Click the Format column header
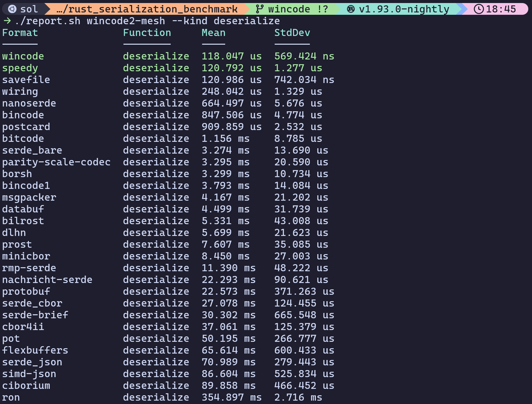532x404 pixels. [20, 32]
